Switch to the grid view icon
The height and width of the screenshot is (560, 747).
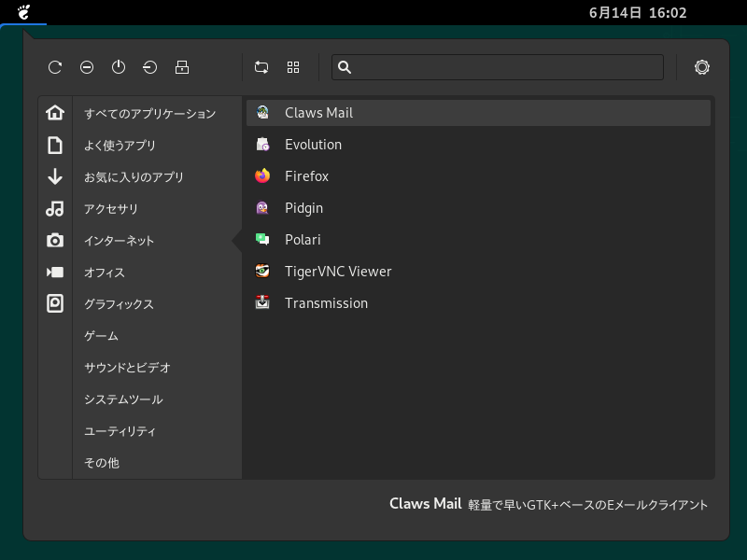point(293,67)
